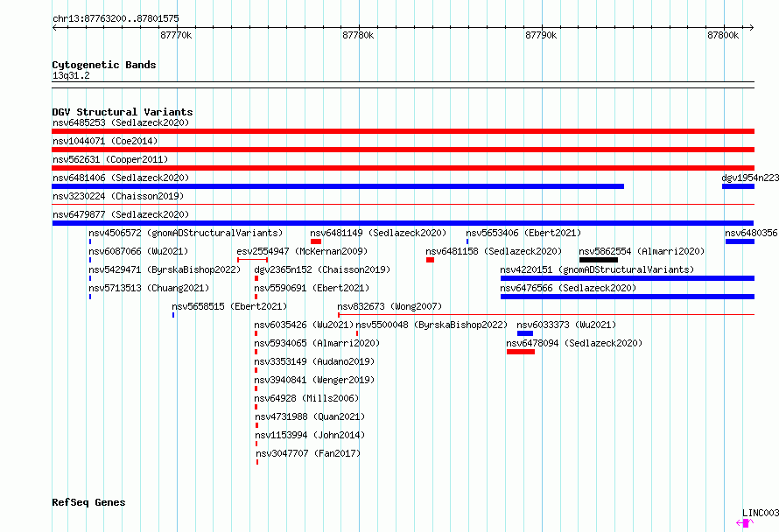Select the nsv3940841 (Wenger2019) label

pos(314,380)
